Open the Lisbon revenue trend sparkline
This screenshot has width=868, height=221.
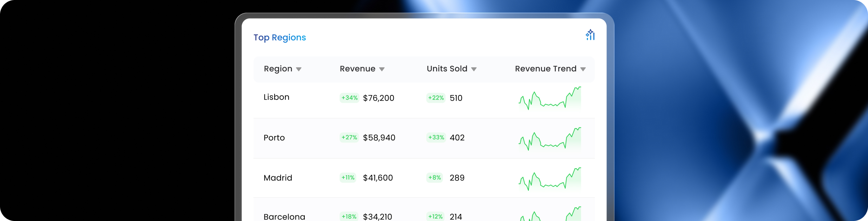(x=550, y=98)
